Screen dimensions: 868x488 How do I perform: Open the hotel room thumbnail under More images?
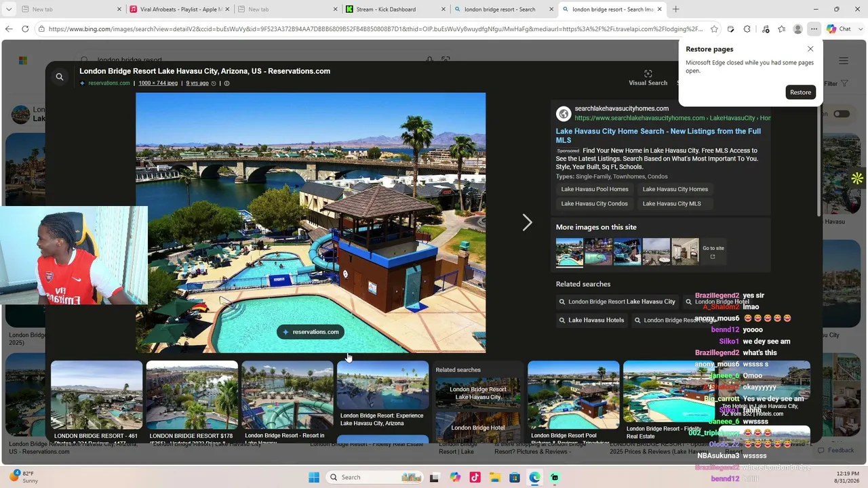(x=685, y=251)
